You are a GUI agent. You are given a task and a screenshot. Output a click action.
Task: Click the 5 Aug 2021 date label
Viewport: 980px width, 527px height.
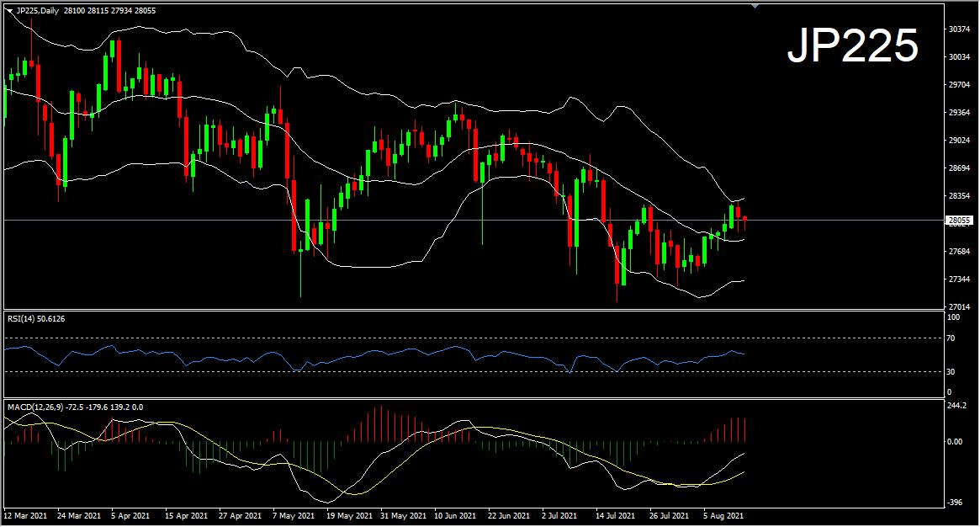723,514
